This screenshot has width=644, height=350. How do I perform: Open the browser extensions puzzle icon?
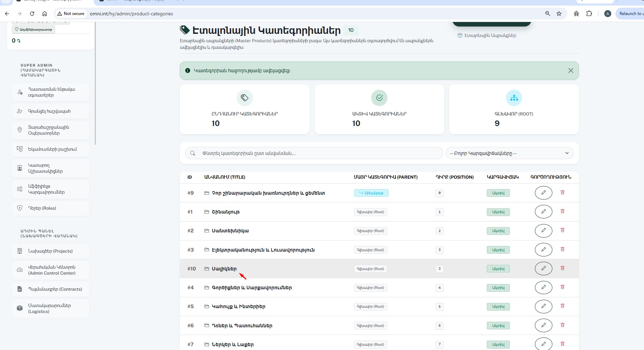point(589,14)
